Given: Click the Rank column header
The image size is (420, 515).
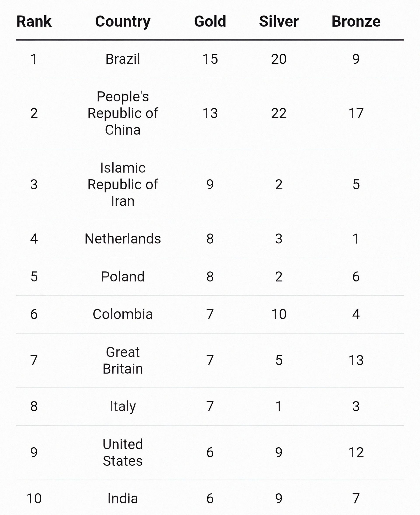Looking at the screenshot, I should point(34,21).
